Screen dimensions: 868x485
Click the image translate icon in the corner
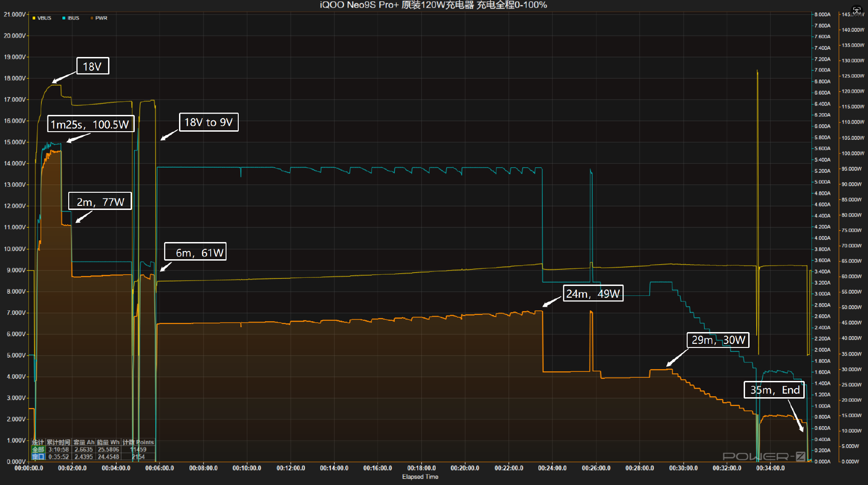pos(857,10)
